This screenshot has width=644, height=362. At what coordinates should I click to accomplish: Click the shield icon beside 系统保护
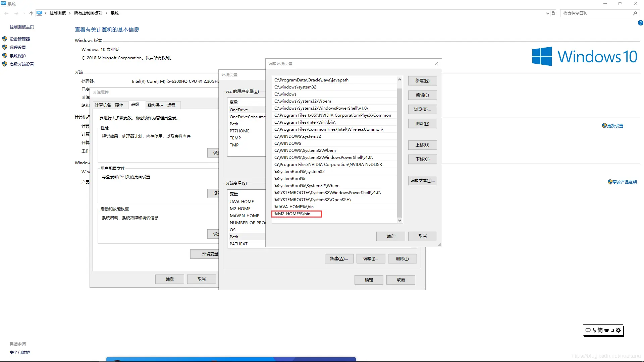pos(5,56)
